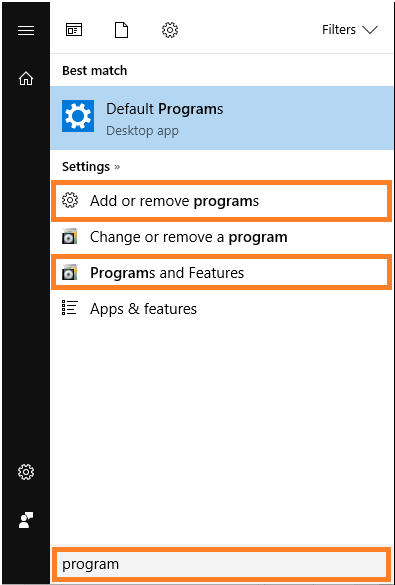This screenshot has width=395, height=585.
Task: Select Add or remove programs result
Action: point(222,201)
